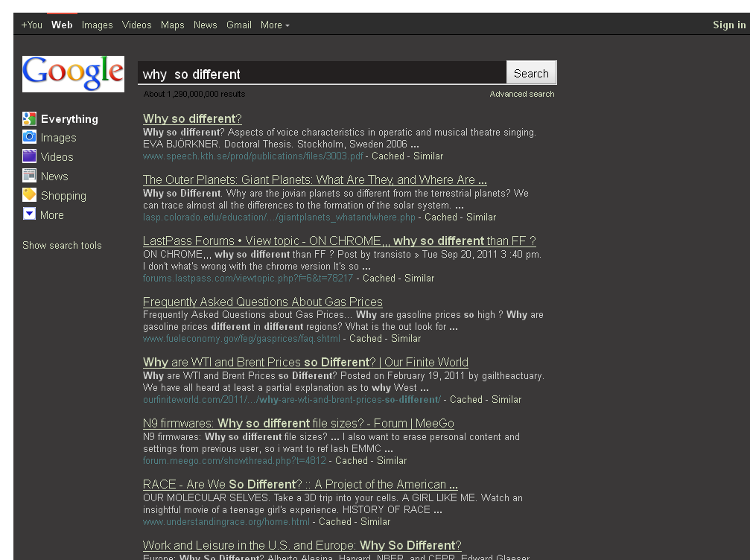Open Cached link for lasp.colorado.edu result
This screenshot has height=560, width=750.
point(441,217)
